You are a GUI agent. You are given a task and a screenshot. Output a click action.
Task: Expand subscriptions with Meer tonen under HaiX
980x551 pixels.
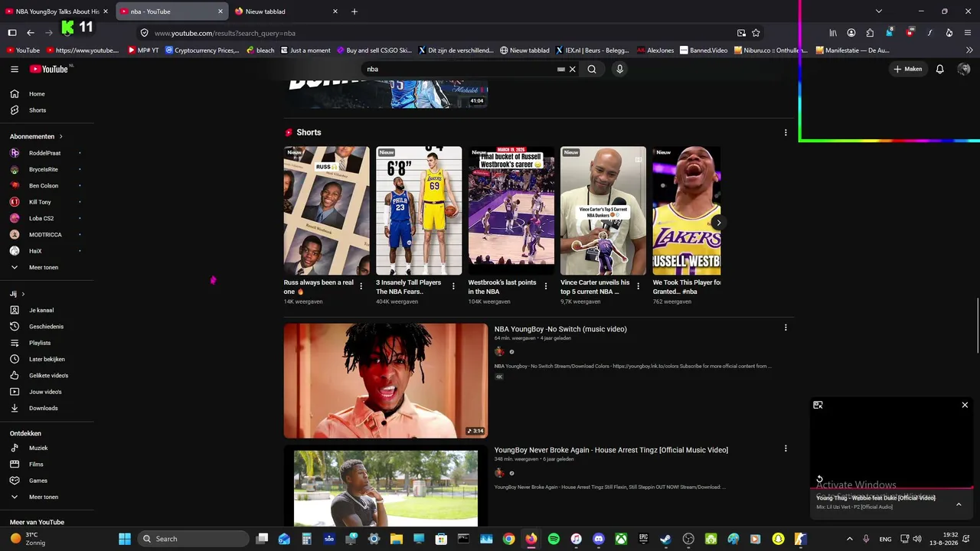(44, 267)
